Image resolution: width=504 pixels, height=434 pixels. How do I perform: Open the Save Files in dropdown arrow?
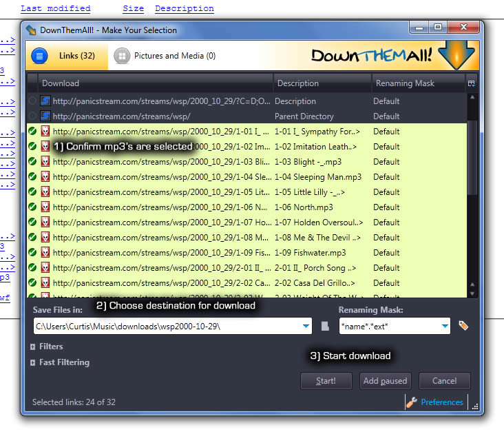pyautogui.click(x=305, y=326)
